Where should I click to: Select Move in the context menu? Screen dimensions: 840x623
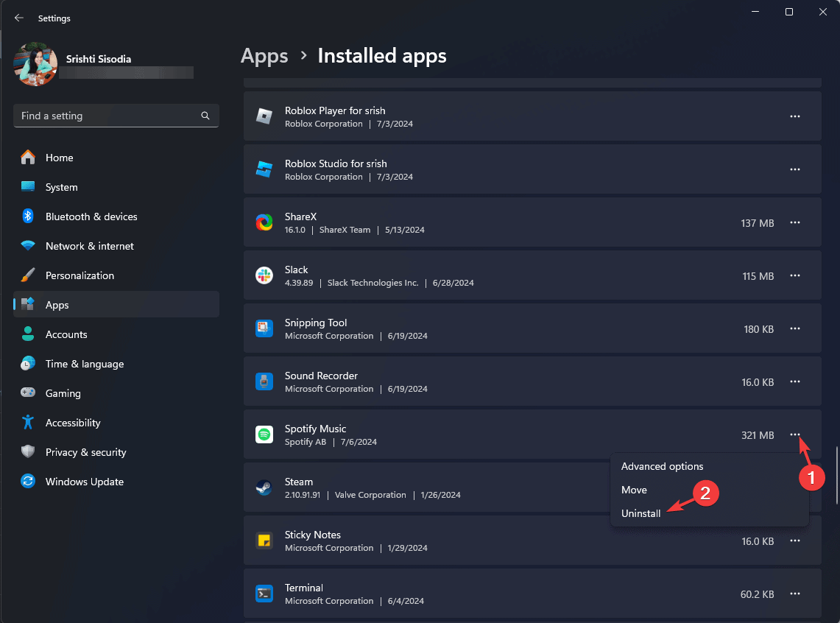click(x=634, y=490)
